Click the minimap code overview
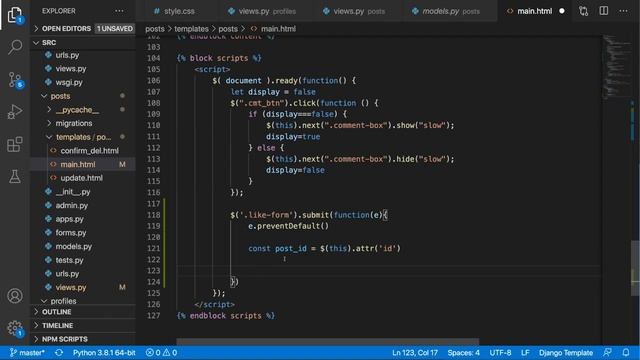Image resolution: width=640 pixels, height=360 pixels. click(x=616, y=67)
